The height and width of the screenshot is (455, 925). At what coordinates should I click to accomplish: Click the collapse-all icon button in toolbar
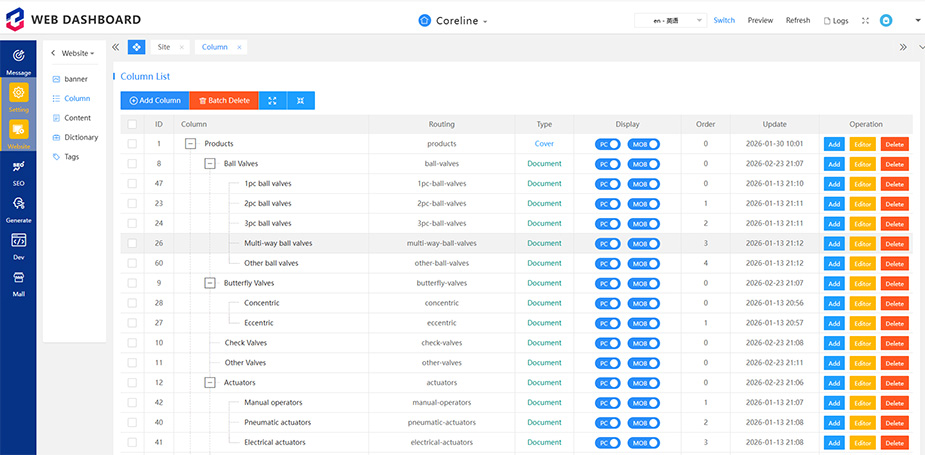(301, 100)
